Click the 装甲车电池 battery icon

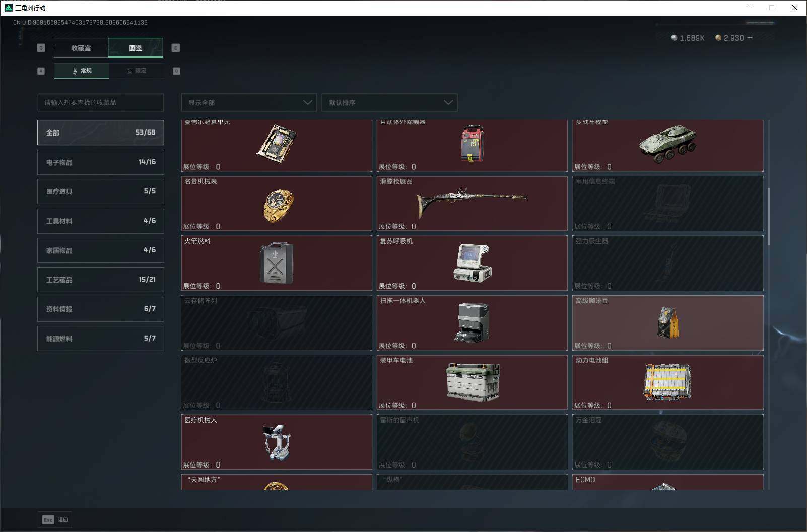[473, 382]
